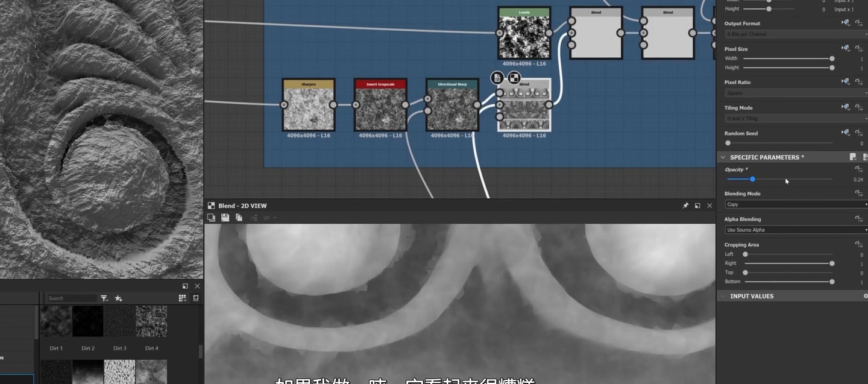Click the Output Format inheritance method icon
The height and width of the screenshot is (384, 868).
(x=846, y=23)
